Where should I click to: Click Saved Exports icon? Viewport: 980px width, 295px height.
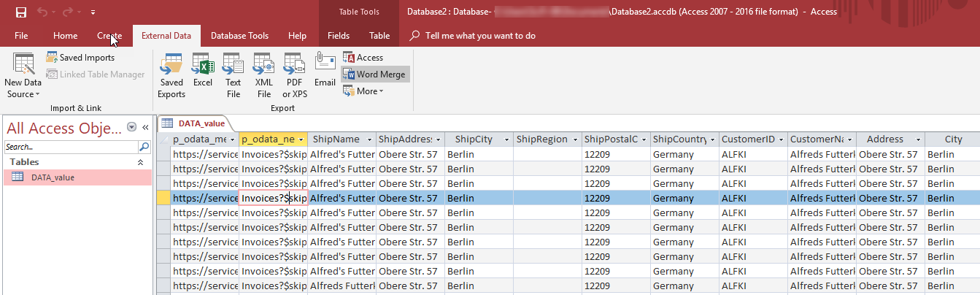pyautogui.click(x=171, y=76)
